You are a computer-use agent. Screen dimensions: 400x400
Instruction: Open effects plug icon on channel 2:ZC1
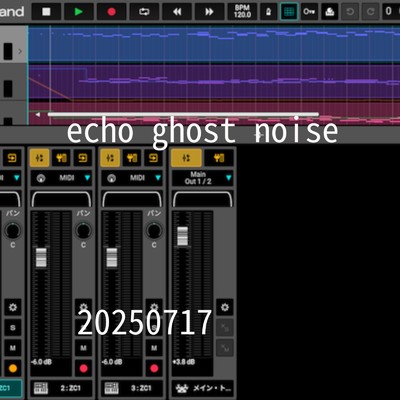[x=61, y=158]
